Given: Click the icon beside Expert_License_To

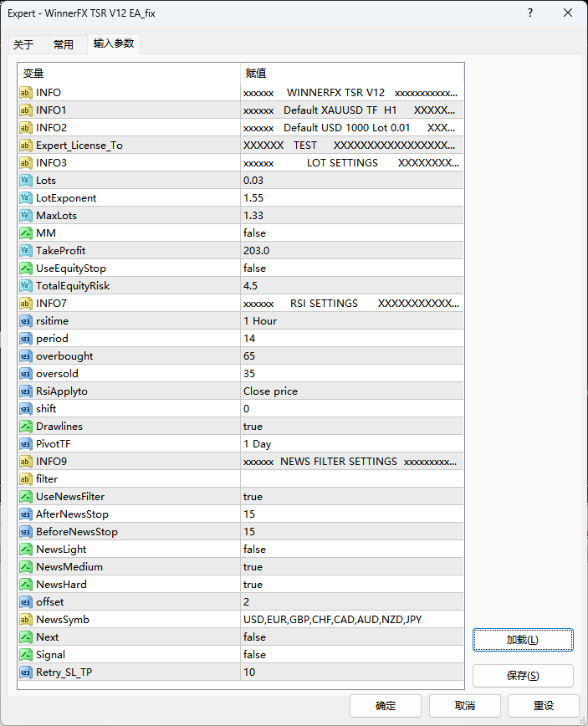Looking at the screenshot, I should pos(26,146).
